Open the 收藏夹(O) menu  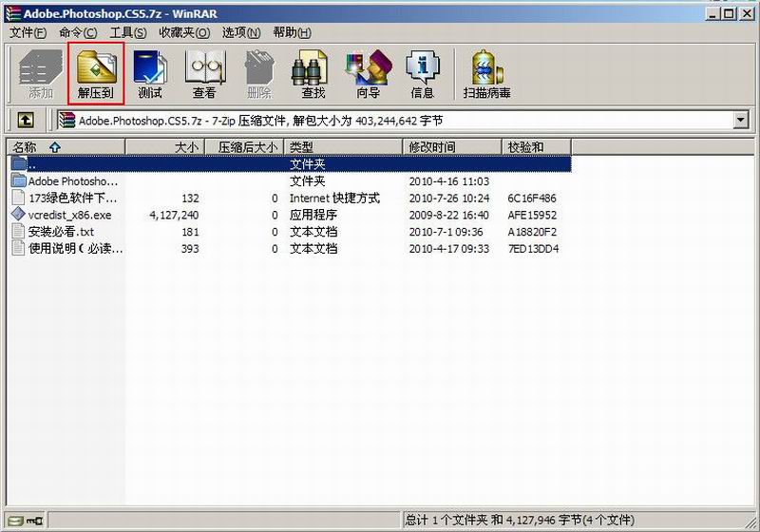pos(184,32)
